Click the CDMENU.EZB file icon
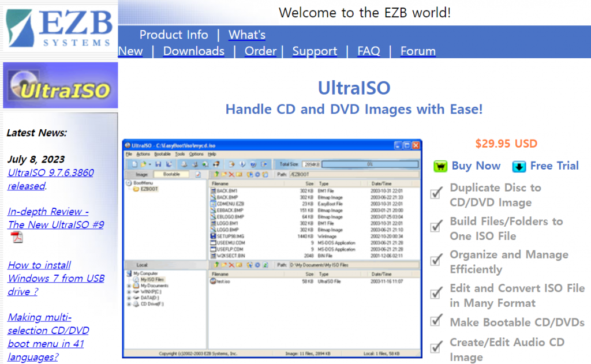The height and width of the screenshot is (364, 591). click(x=213, y=204)
